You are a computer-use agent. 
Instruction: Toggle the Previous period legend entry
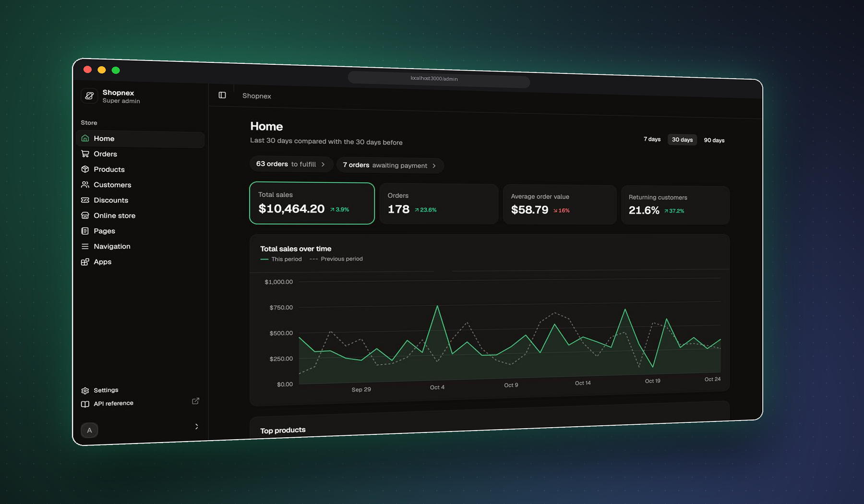coord(336,259)
